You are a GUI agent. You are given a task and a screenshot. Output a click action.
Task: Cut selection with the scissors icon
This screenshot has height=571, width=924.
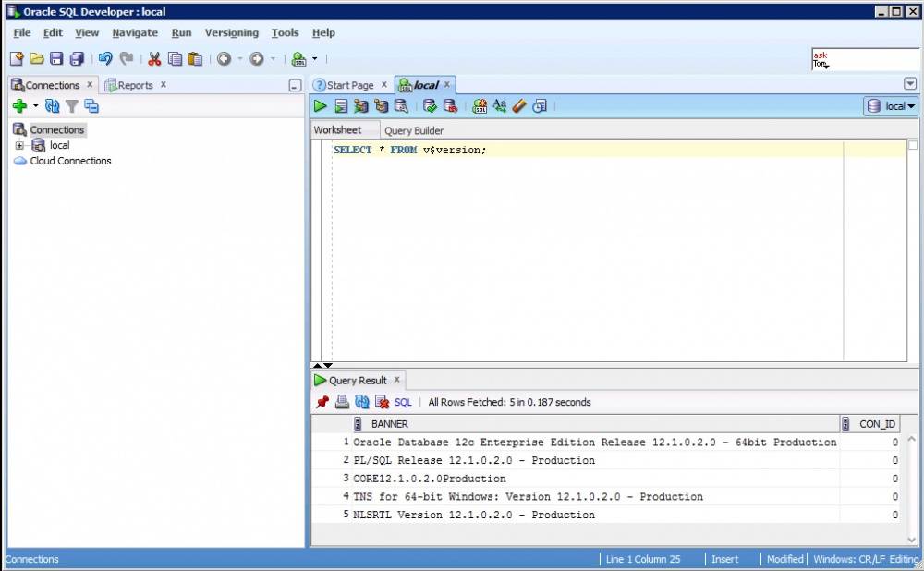pos(154,58)
